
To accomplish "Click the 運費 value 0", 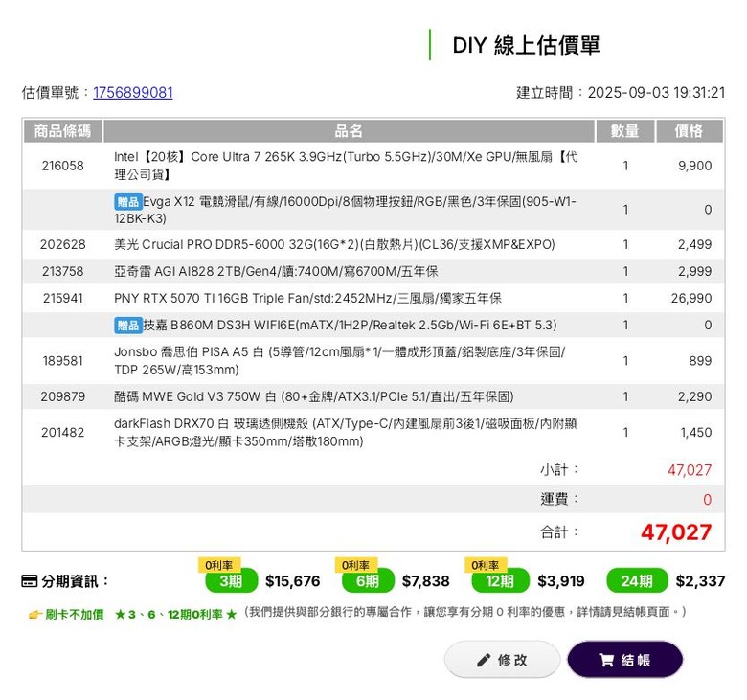I will coord(708,500).
